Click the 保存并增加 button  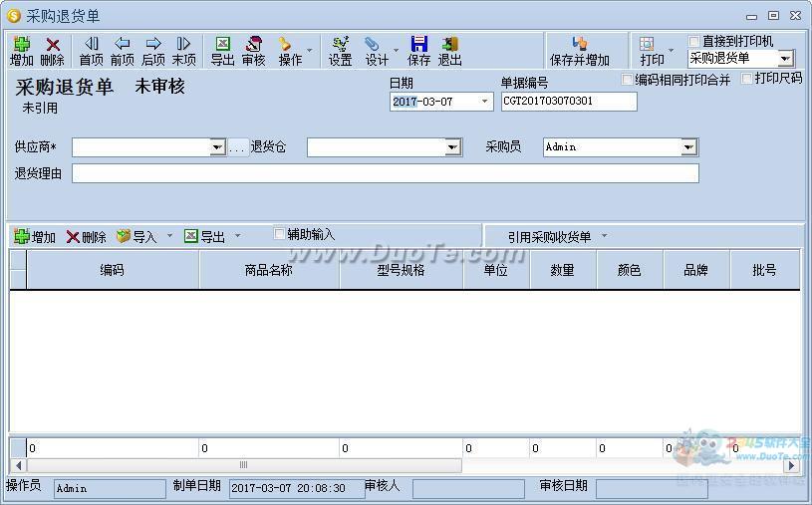(579, 51)
